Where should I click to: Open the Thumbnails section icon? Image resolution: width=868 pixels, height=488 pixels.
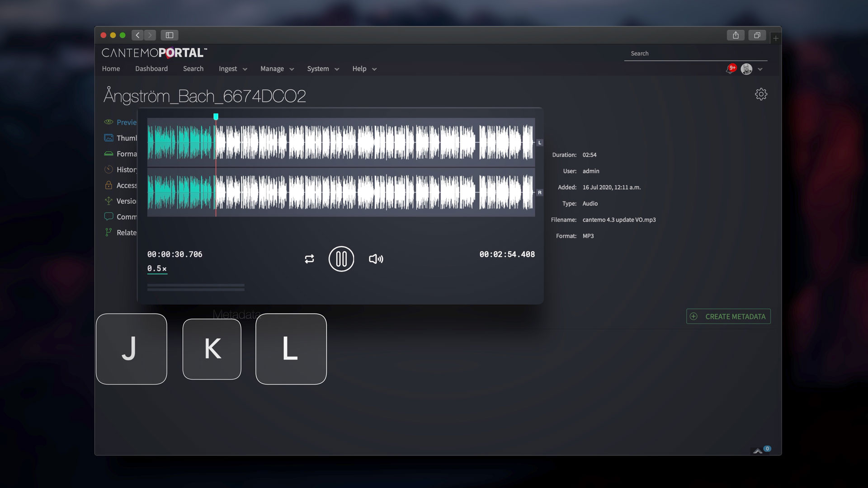[108, 138]
